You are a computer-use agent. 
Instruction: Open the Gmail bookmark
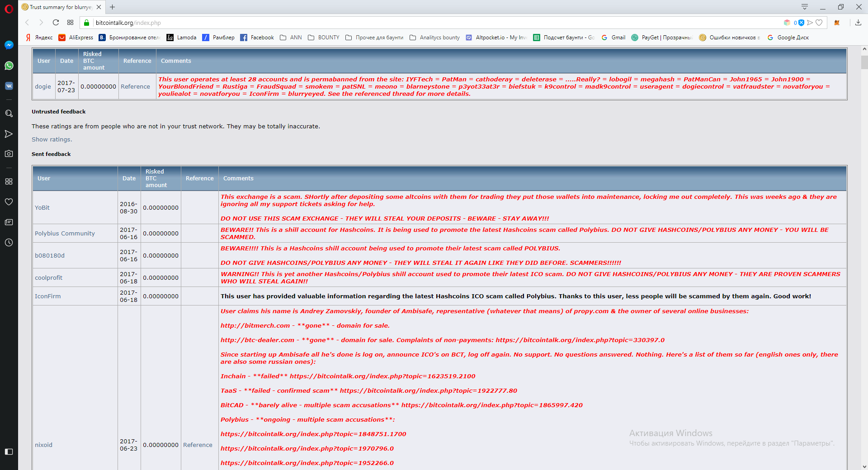[x=613, y=38]
